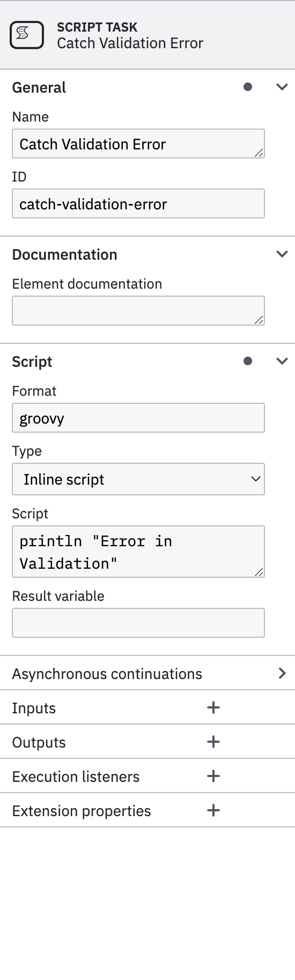Screen dimensions: 295x980
Task: Click the General section data indicator dot
Action: click(x=248, y=87)
